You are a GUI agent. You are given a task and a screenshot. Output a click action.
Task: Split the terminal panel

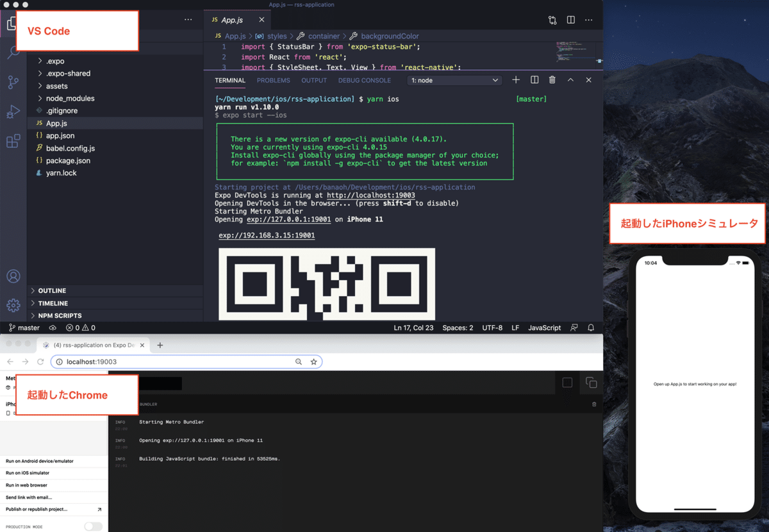pos(534,80)
